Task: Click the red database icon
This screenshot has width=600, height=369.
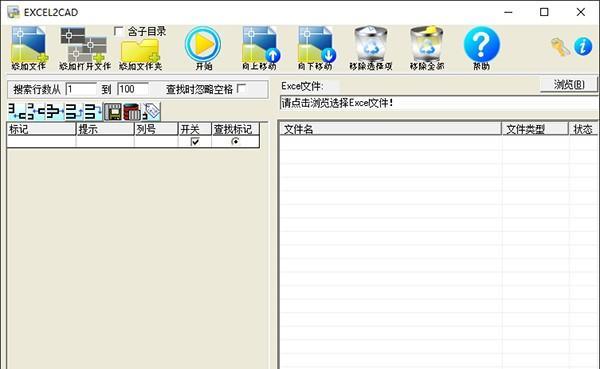Action: (132, 112)
